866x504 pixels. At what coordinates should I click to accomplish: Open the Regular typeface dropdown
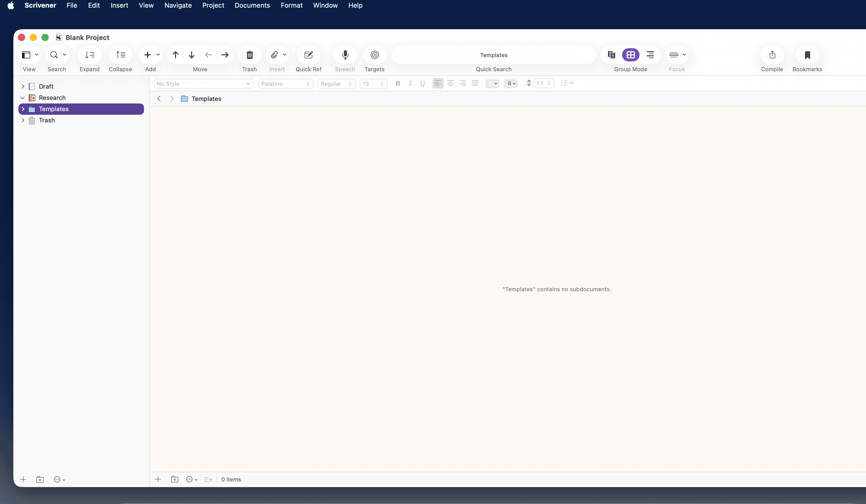pos(336,83)
